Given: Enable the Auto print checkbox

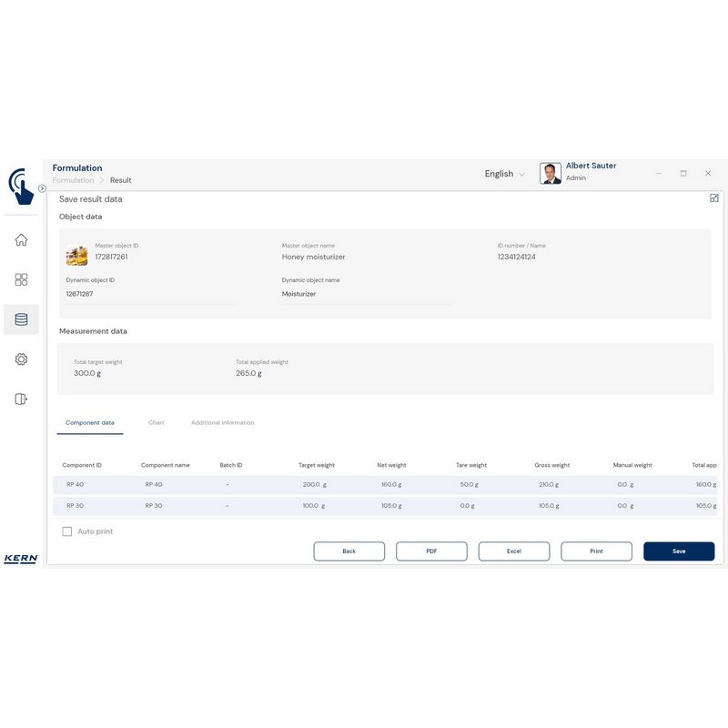Looking at the screenshot, I should (x=66, y=531).
